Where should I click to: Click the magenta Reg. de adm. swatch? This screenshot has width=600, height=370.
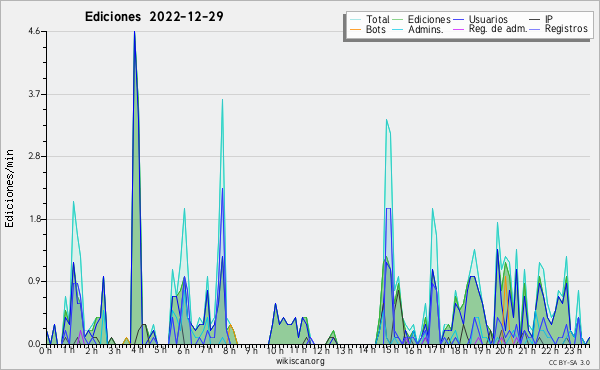458,29
